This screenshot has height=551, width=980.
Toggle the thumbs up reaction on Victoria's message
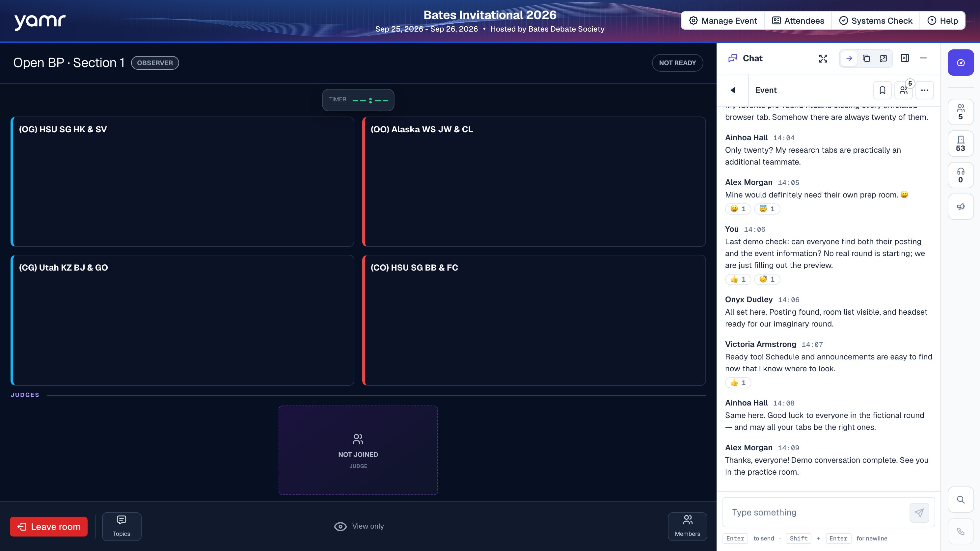tap(738, 382)
